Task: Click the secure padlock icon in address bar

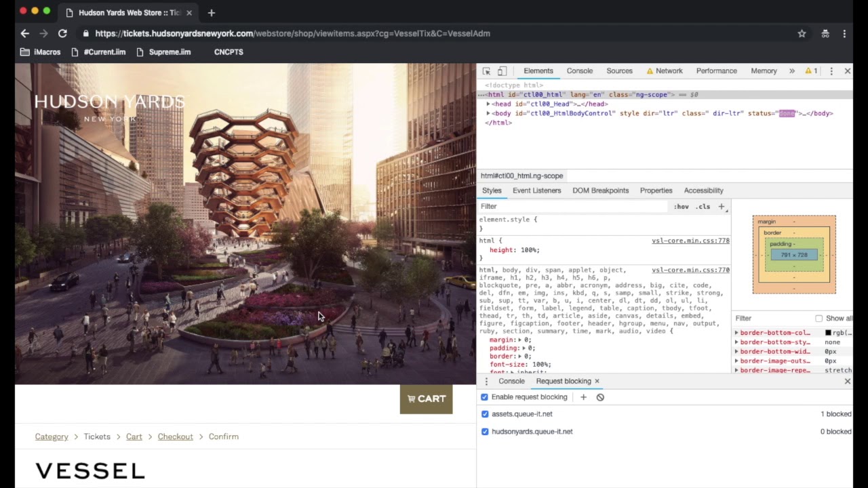Action: click(x=85, y=33)
